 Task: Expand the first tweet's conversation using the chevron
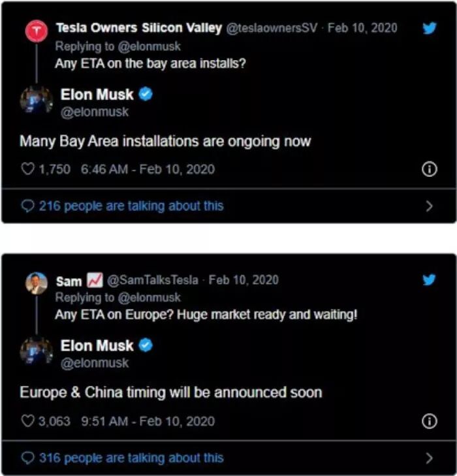[x=429, y=206]
